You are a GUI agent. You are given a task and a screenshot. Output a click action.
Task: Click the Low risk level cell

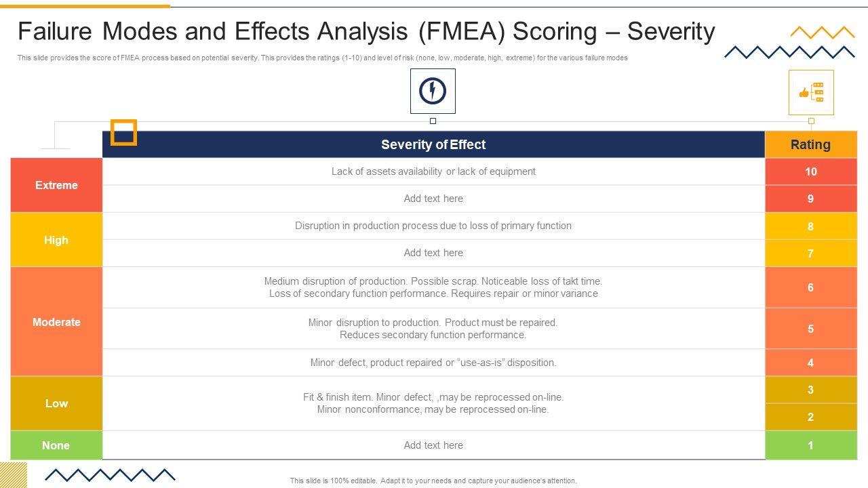56,403
